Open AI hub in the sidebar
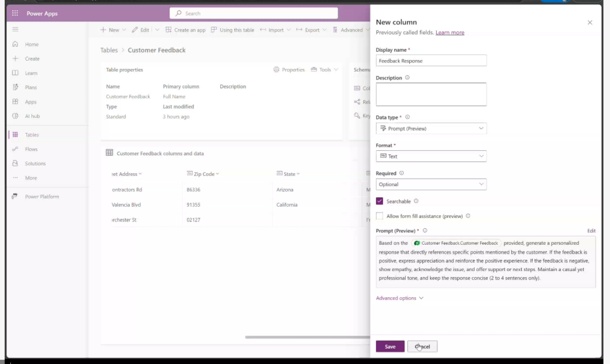 point(32,116)
